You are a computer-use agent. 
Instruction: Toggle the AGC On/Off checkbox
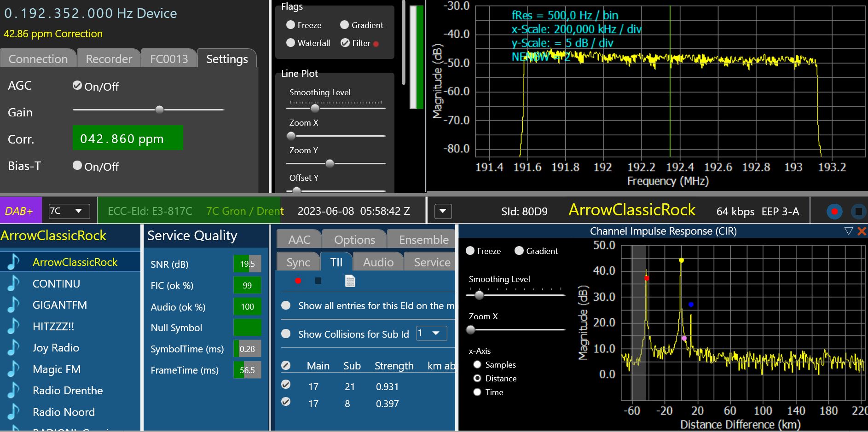(x=77, y=86)
